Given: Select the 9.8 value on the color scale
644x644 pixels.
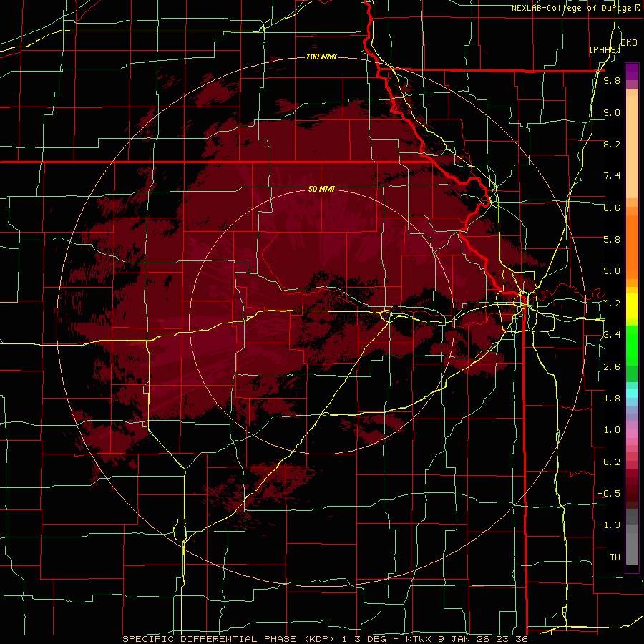Looking at the screenshot, I should click(x=612, y=80).
